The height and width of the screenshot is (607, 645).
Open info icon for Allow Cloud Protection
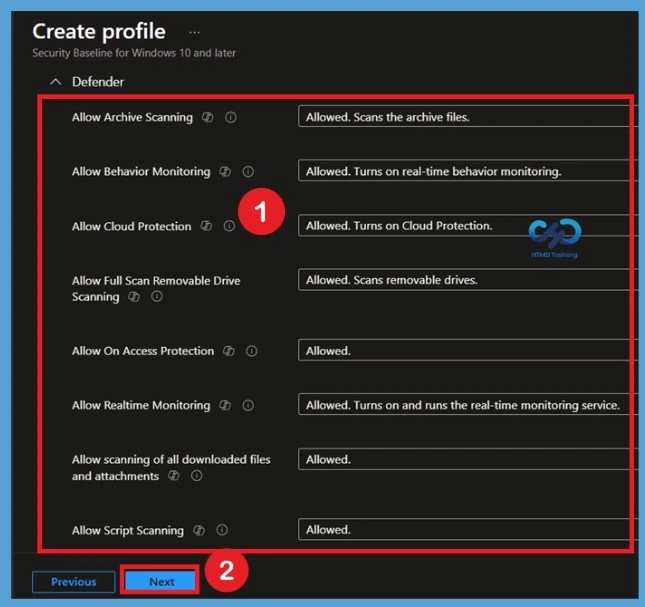coord(229,226)
